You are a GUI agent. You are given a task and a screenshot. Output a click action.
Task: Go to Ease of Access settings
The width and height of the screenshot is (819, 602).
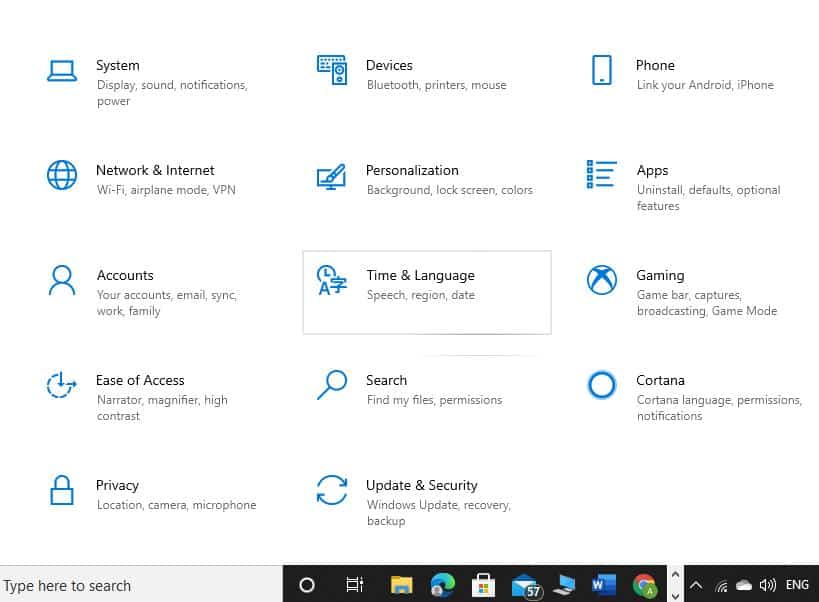tap(140, 381)
